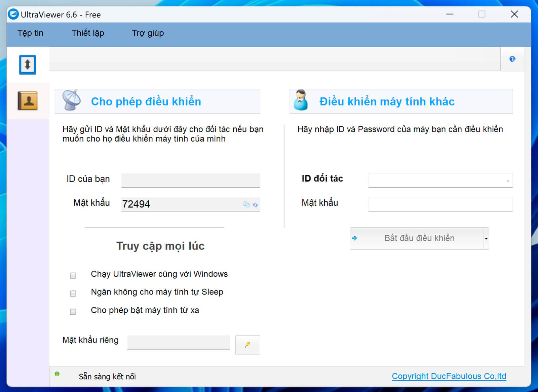Open the Tệp tin menu
Image resolution: width=538 pixels, height=392 pixels.
pos(31,33)
